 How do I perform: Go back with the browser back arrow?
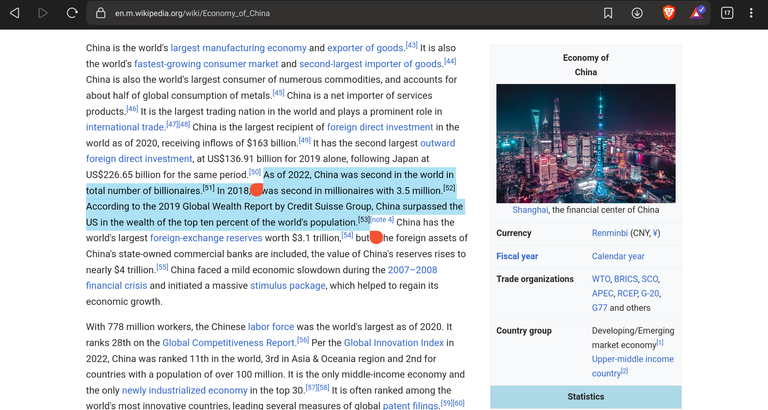coord(15,13)
